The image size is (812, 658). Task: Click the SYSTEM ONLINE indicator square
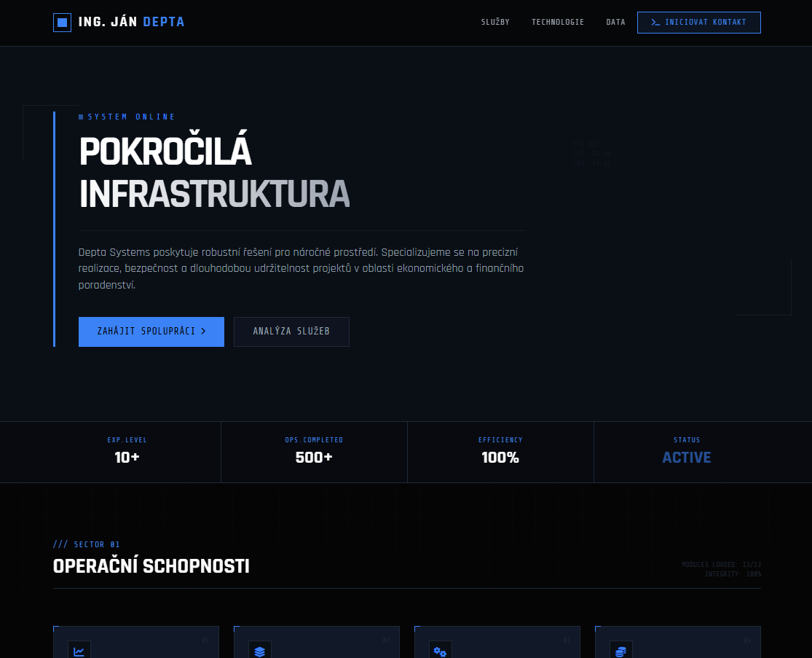80,117
